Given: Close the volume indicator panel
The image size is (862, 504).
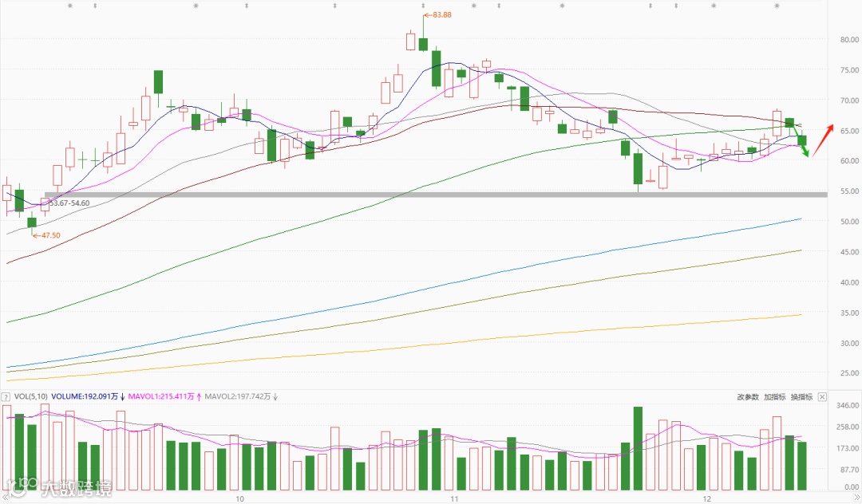Looking at the screenshot, I should point(822,397).
